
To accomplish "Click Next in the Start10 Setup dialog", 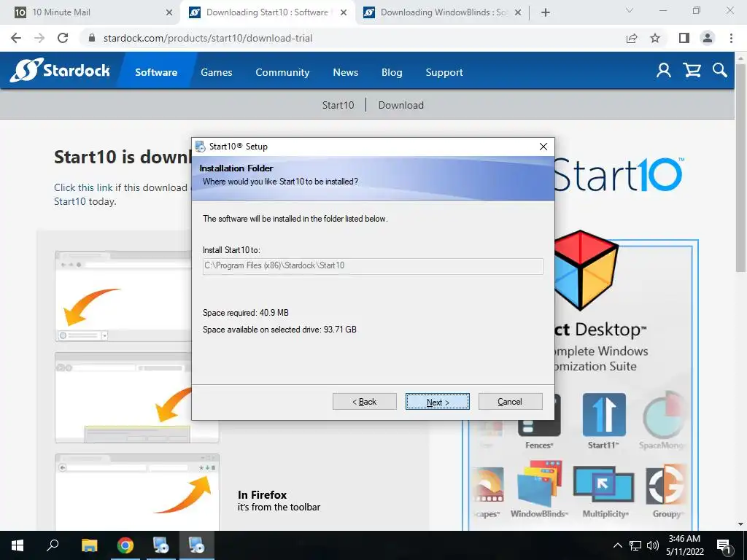I will 438,402.
